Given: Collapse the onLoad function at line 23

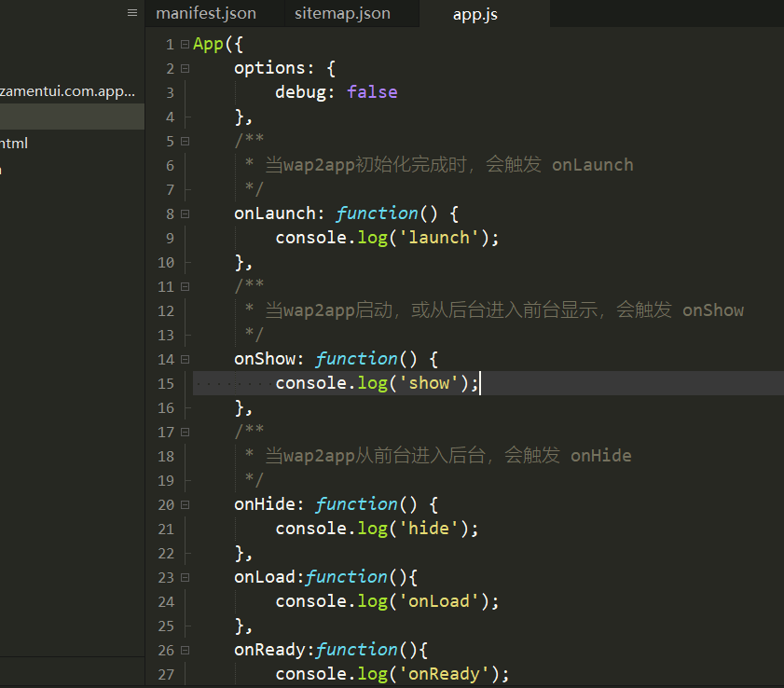Looking at the screenshot, I should [x=185, y=578].
